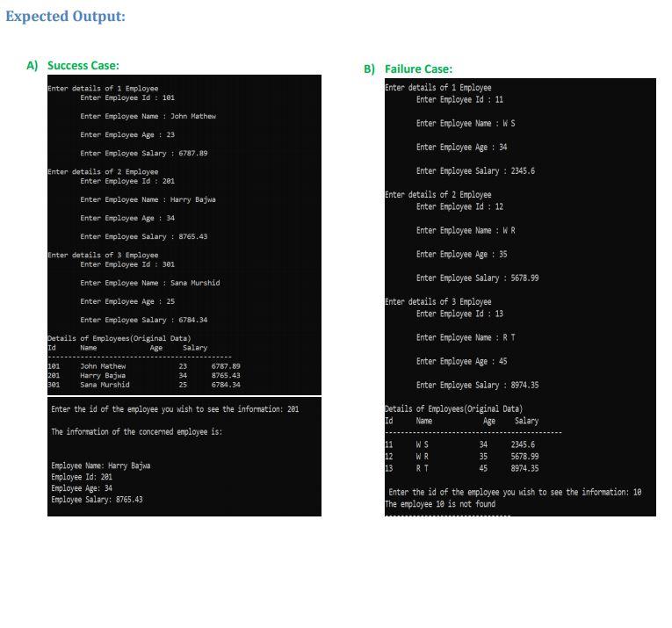Select line 'Enter Employee Id : 201'
The image size is (672, 628).
click(127, 181)
